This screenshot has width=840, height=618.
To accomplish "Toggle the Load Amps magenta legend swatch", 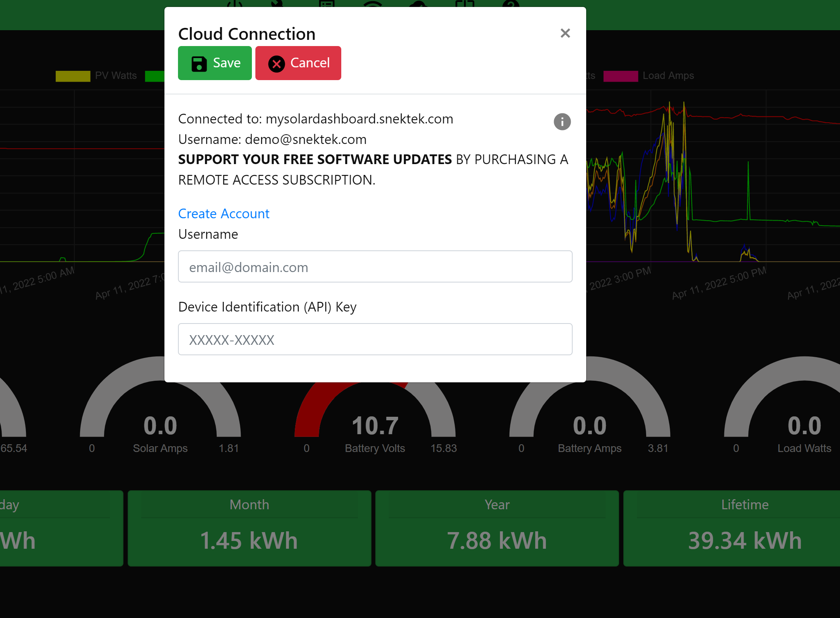I will (620, 76).
